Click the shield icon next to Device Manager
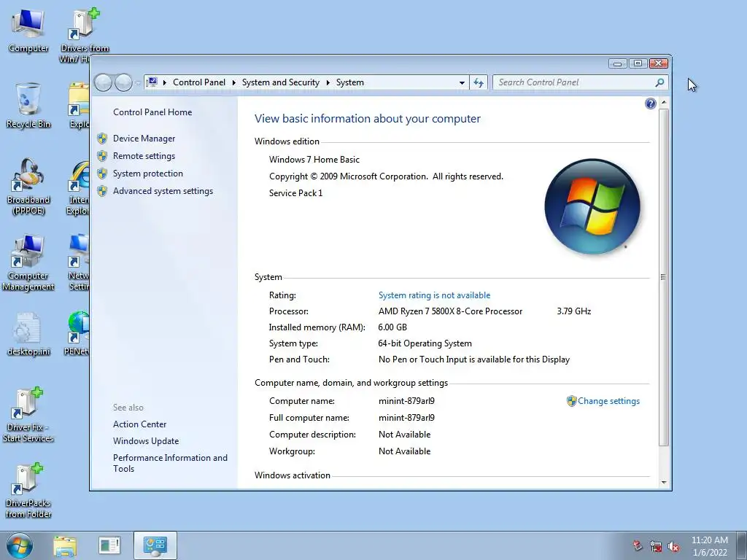This screenshot has height=560, width=747. point(102,139)
